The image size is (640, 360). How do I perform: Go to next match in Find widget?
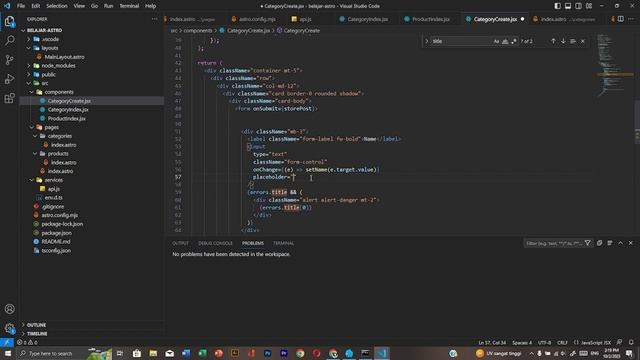[x=563, y=41]
